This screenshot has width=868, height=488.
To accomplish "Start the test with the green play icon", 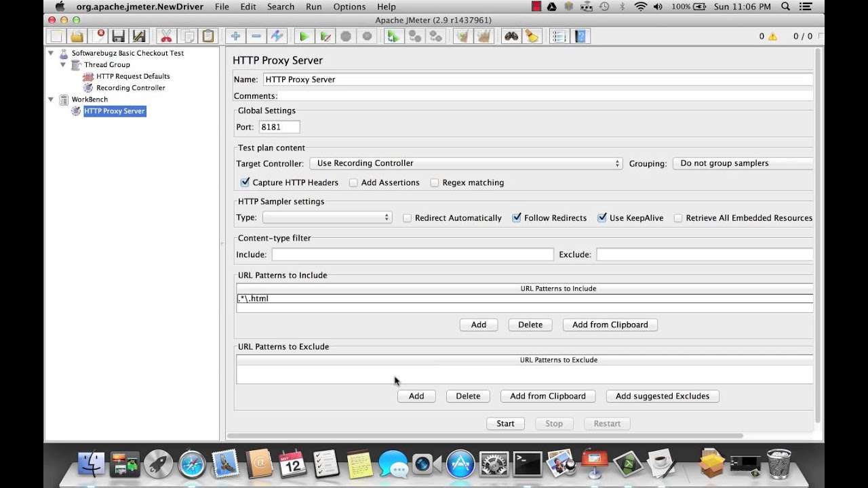I will click(304, 37).
